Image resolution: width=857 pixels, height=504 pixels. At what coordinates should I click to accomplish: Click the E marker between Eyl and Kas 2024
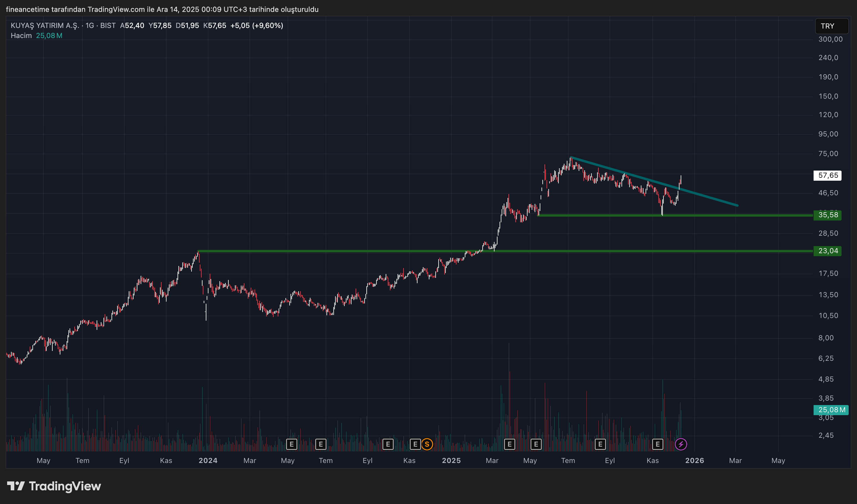click(x=388, y=444)
